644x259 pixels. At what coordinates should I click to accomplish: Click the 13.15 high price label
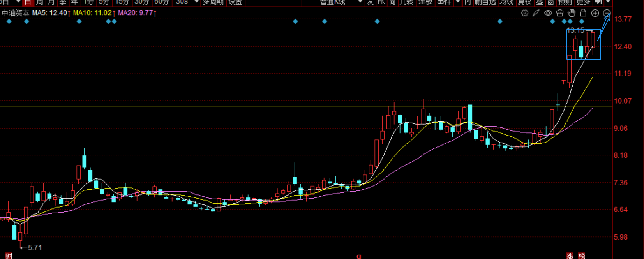pos(575,30)
